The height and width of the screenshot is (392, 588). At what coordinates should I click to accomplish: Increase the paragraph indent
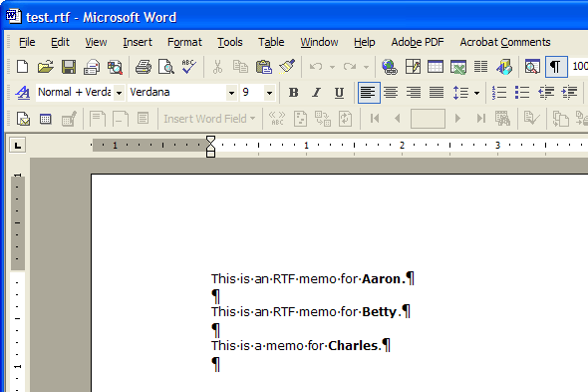(569, 93)
